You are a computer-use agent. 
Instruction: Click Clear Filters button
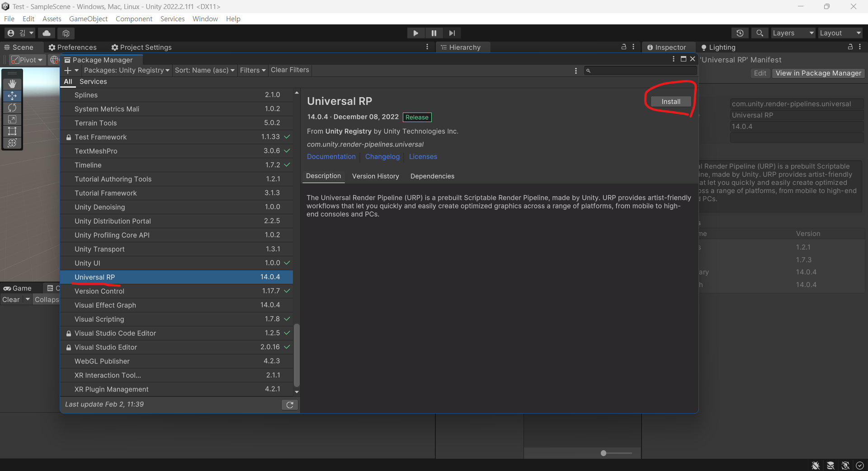(x=290, y=70)
